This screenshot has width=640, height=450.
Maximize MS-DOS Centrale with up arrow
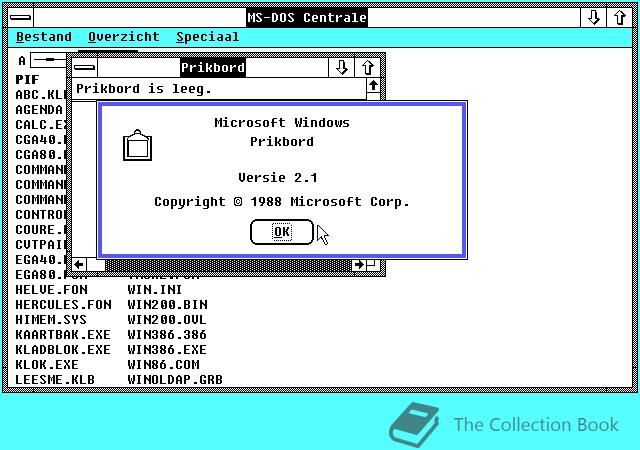click(620, 18)
